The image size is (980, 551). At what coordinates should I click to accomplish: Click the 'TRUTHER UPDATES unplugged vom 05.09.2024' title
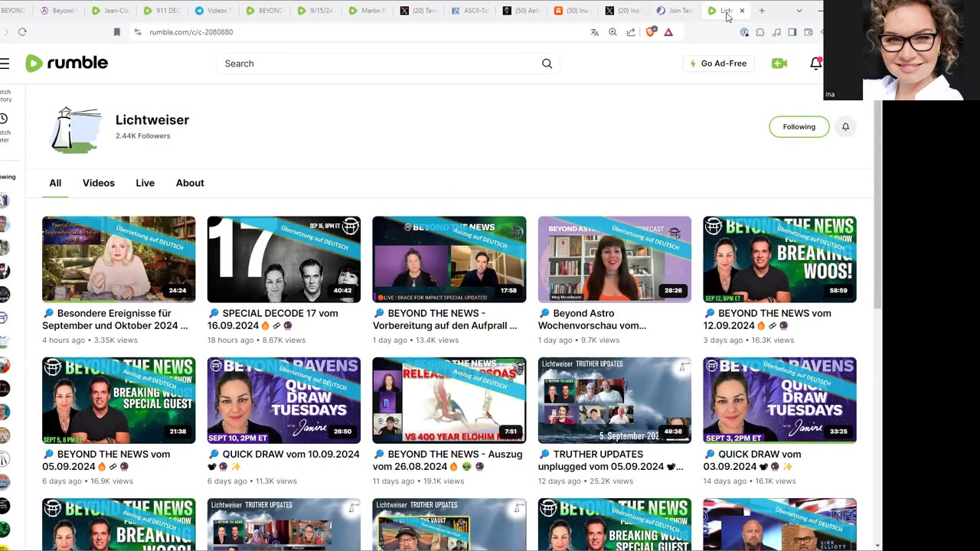click(610, 460)
